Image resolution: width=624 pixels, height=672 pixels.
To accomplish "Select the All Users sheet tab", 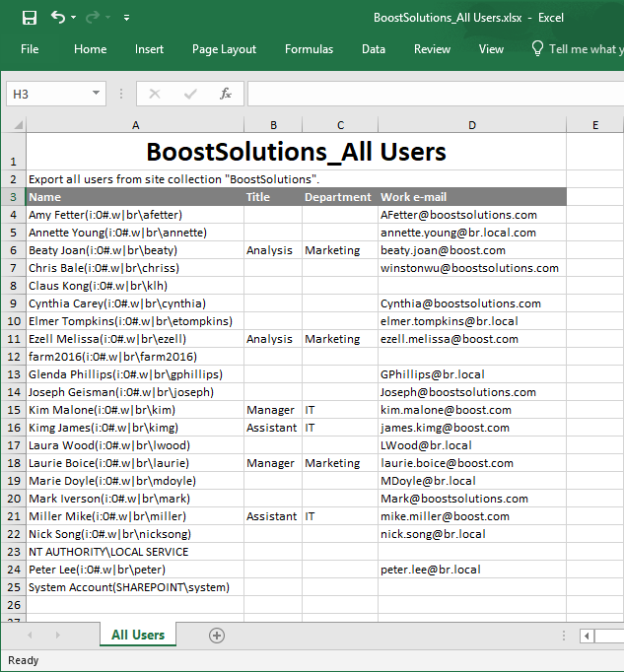I will (138, 635).
